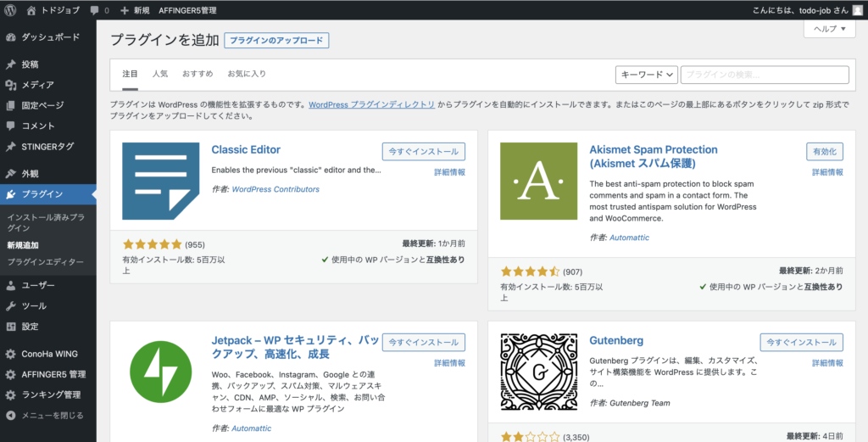
Task: Click AFFINGER5管理 in the admin bar
Action: [187, 10]
